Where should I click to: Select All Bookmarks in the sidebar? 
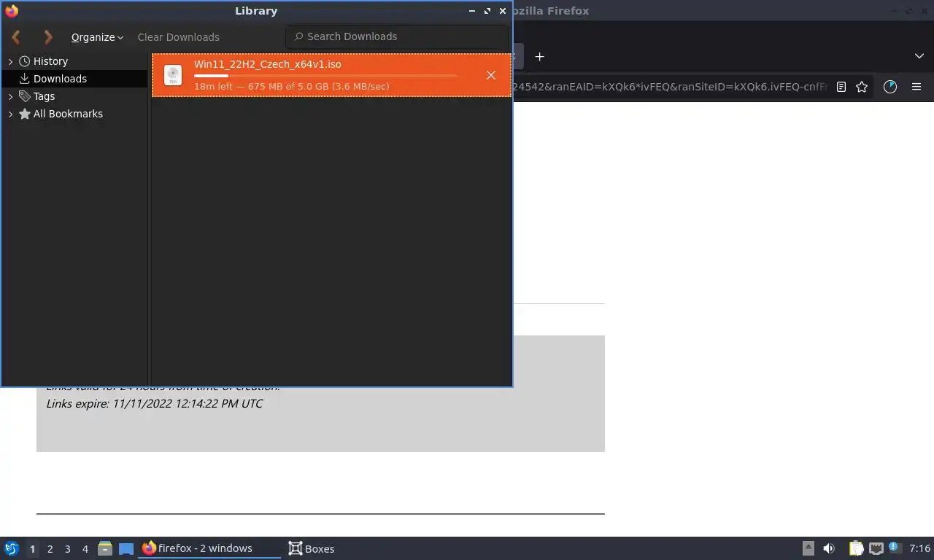68,114
